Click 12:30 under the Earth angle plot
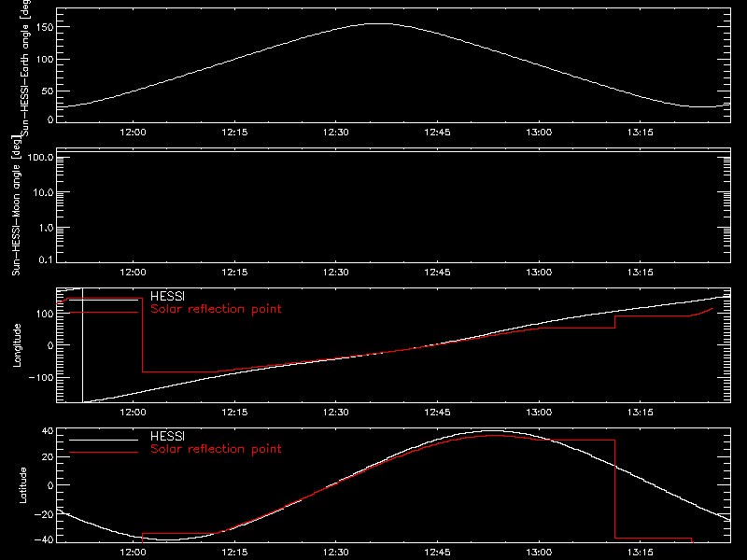 tap(336, 133)
